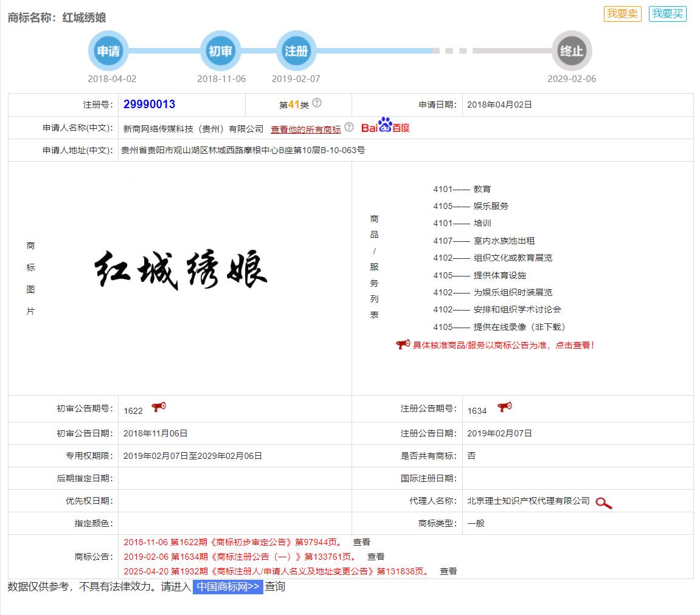This screenshot has width=700, height=615.
Task: Click the 初审 step icon on the timeline
Action: pos(221,51)
